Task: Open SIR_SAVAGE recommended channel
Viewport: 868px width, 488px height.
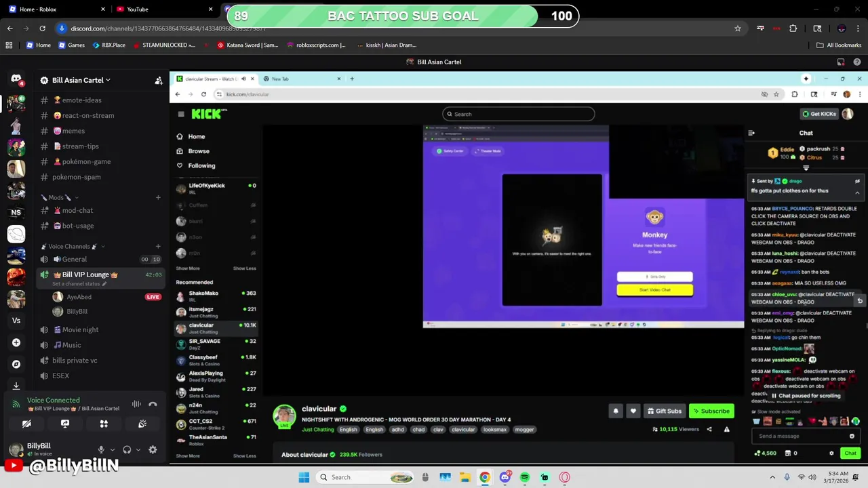Action: pos(216,344)
